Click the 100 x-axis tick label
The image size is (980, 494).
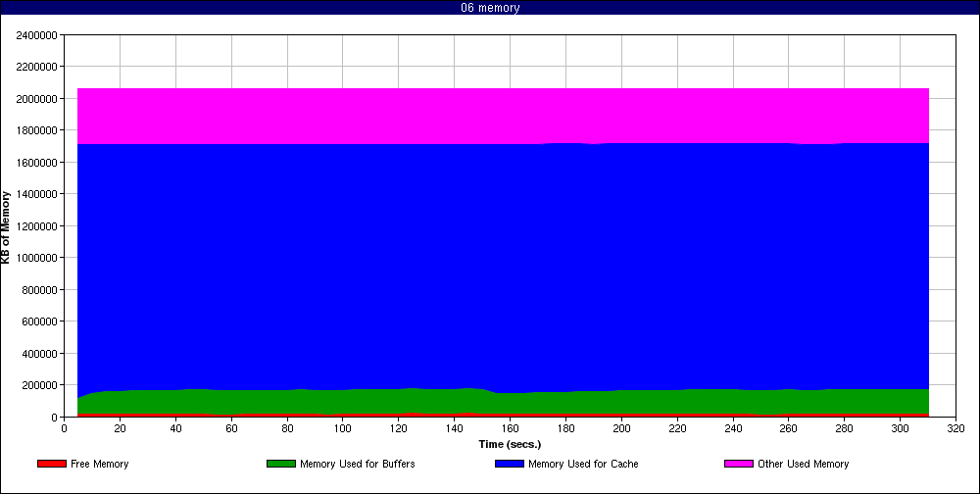342,428
